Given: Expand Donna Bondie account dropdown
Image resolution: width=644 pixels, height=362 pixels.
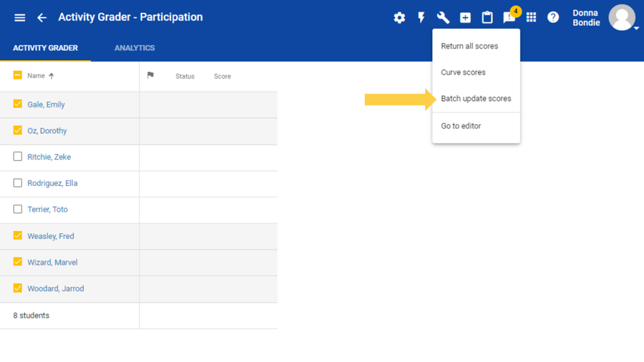Looking at the screenshot, I should click(x=636, y=28).
